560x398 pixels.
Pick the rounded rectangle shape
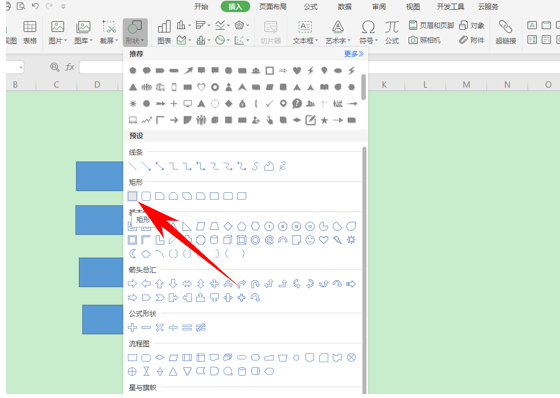pos(146,196)
